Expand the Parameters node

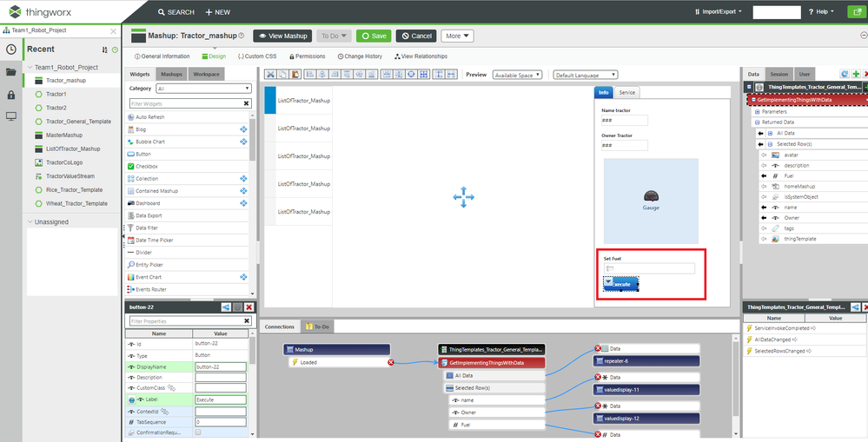click(757, 112)
